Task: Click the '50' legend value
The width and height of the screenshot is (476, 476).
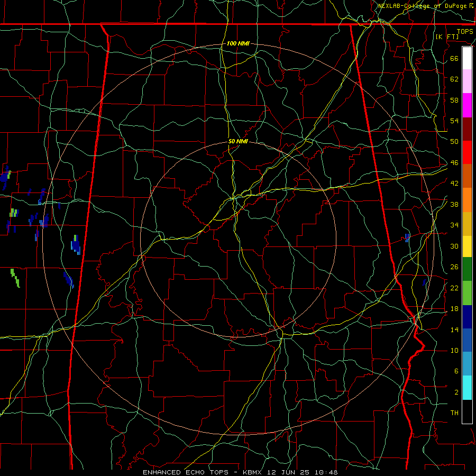Action: [x=454, y=141]
